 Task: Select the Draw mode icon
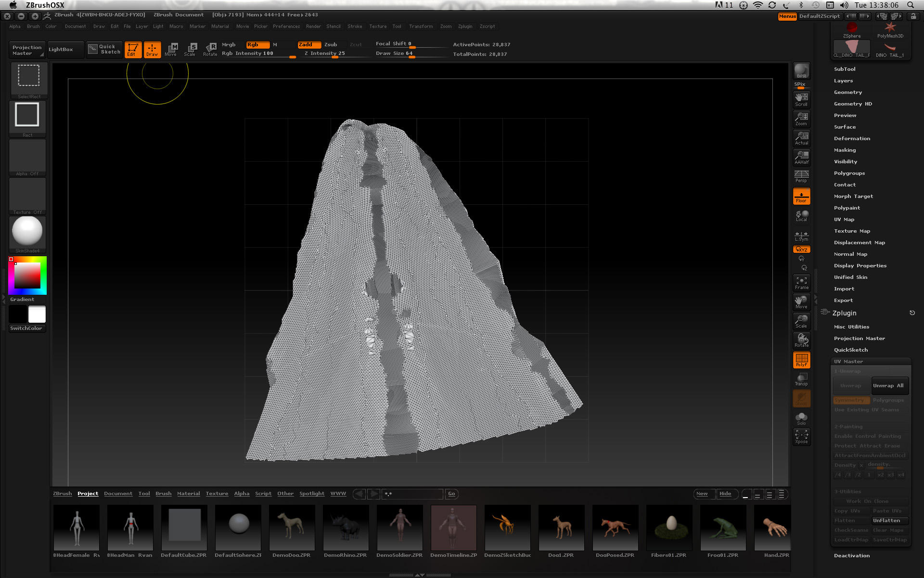click(152, 50)
